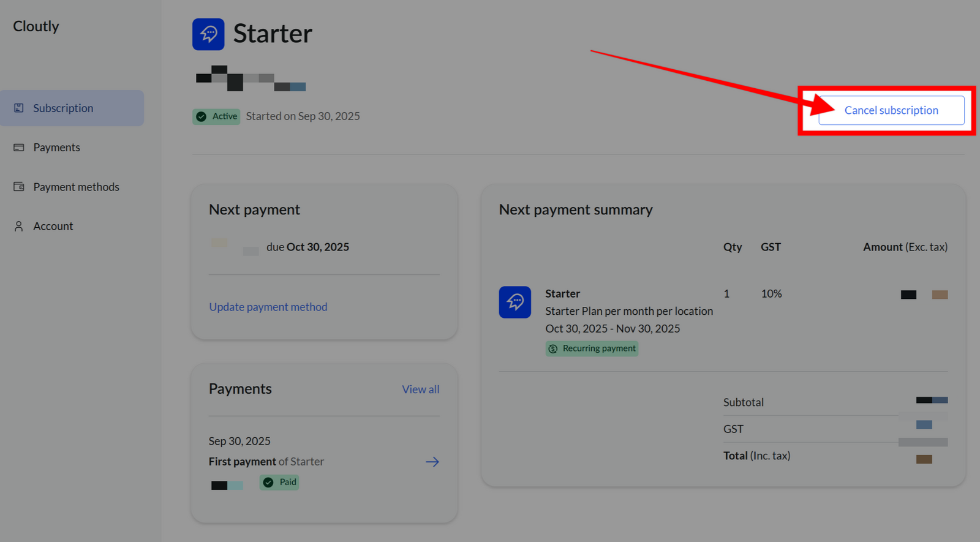Screen dimensions: 980x542
Task: Click the Starter plan logo beside page title
Action: pos(208,34)
